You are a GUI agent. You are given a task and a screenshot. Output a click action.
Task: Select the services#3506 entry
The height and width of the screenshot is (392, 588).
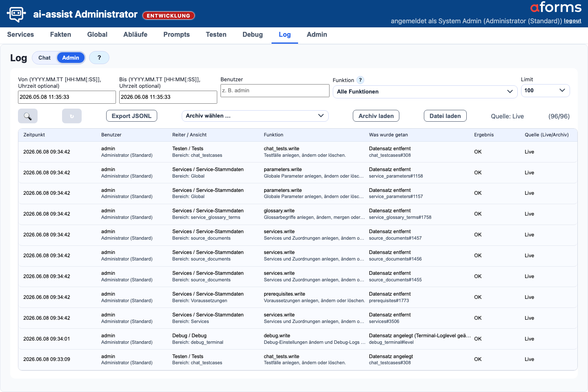[298, 318]
